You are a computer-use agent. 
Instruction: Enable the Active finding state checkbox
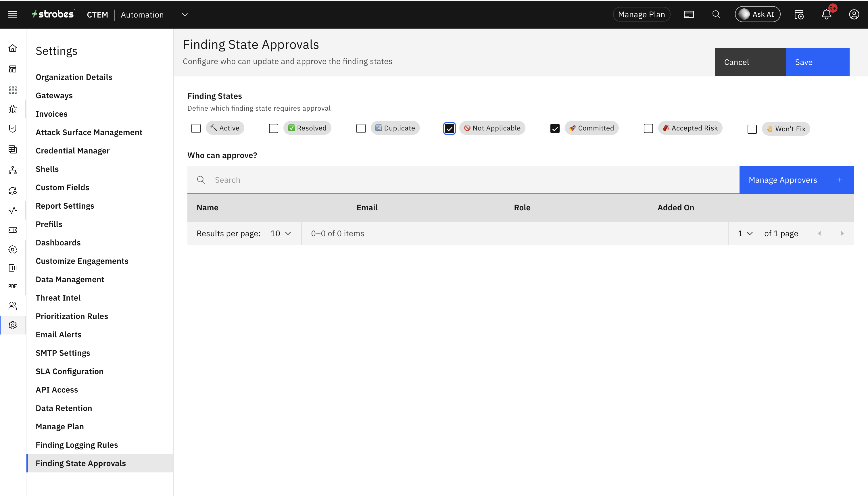click(196, 128)
